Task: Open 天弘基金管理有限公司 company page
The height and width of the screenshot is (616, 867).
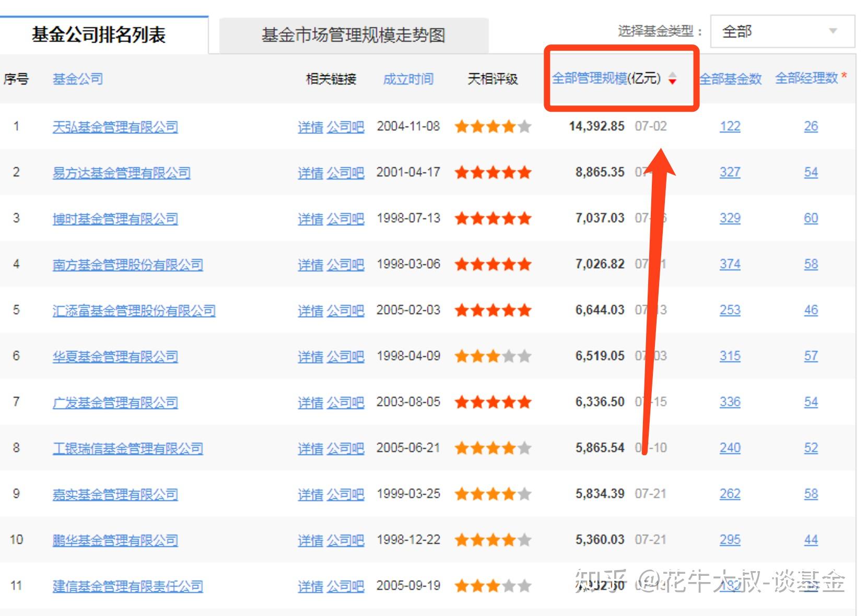Action: (x=115, y=127)
